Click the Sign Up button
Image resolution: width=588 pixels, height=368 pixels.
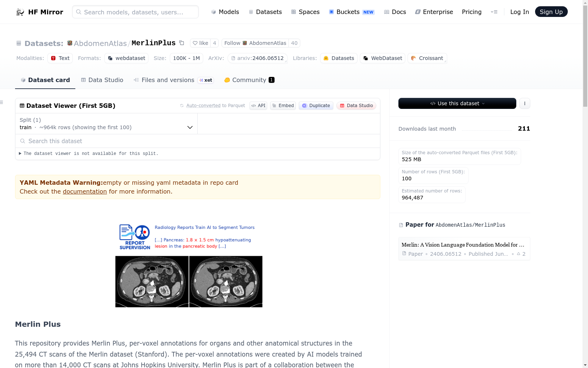coord(551,12)
